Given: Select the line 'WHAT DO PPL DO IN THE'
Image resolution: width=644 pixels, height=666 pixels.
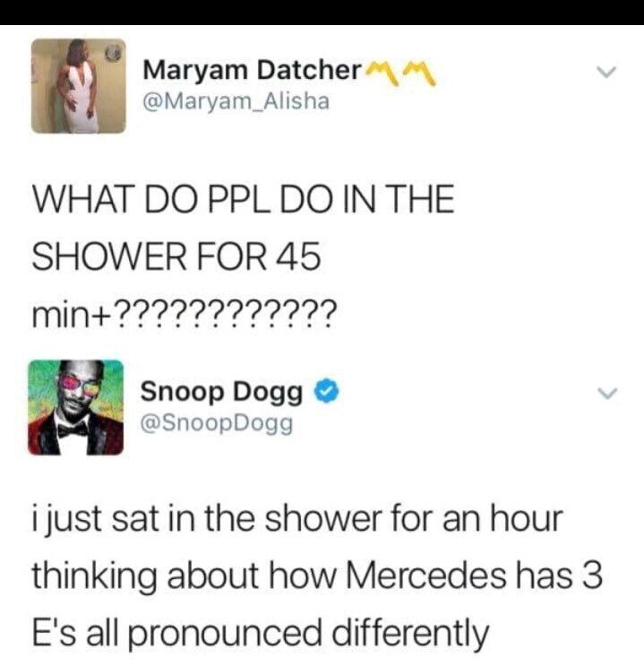Looking at the screenshot, I should click(244, 199).
